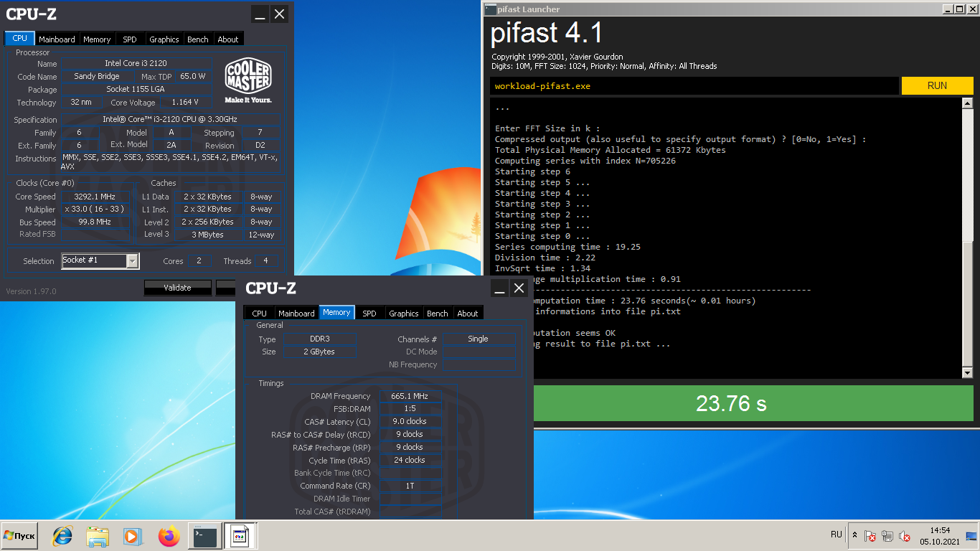Click the RU language indicator

836,535
